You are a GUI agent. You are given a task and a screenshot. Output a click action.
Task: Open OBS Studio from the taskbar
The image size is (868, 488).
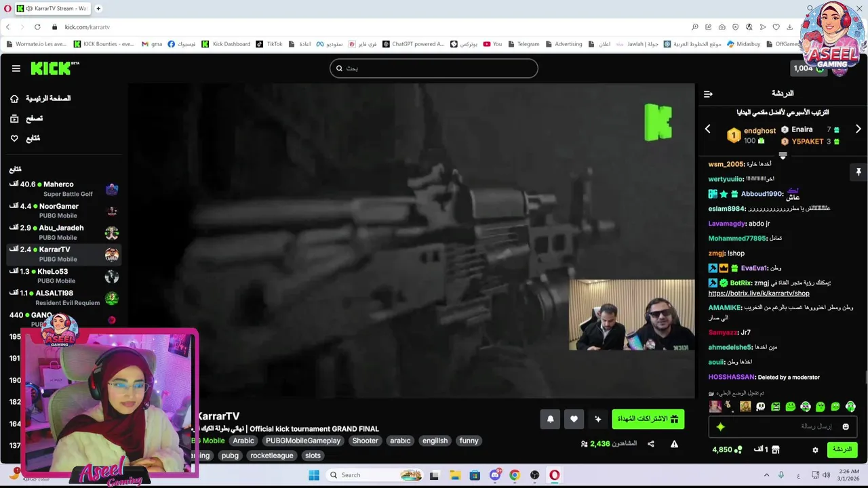(x=534, y=475)
